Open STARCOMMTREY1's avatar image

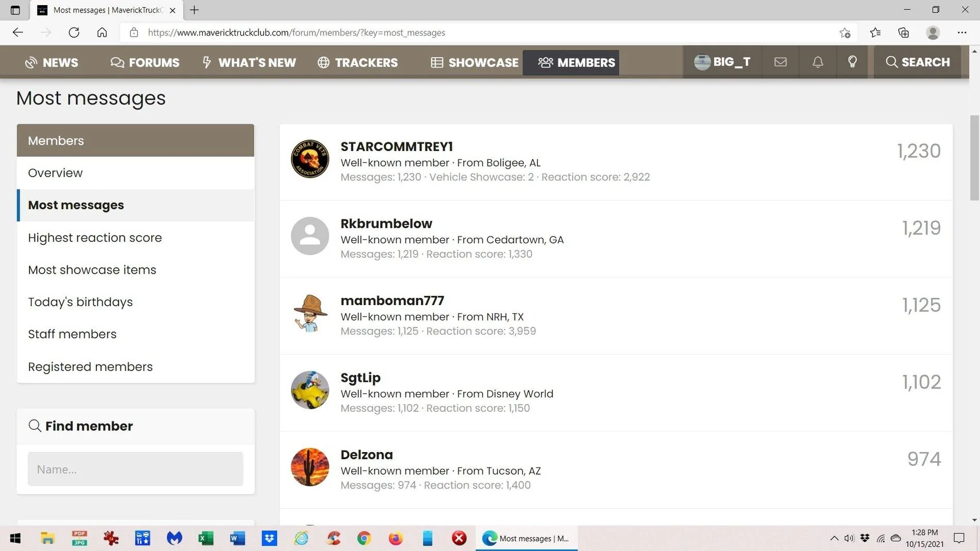coord(310,159)
